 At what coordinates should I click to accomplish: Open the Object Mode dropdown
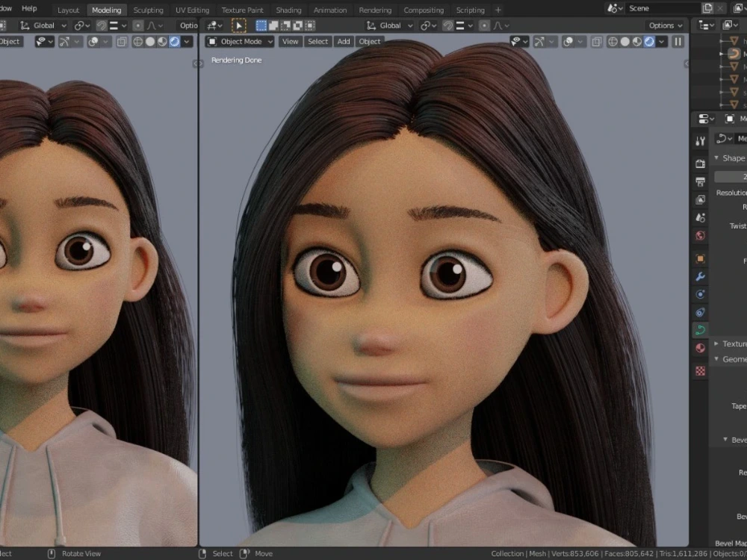pos(239,41)
